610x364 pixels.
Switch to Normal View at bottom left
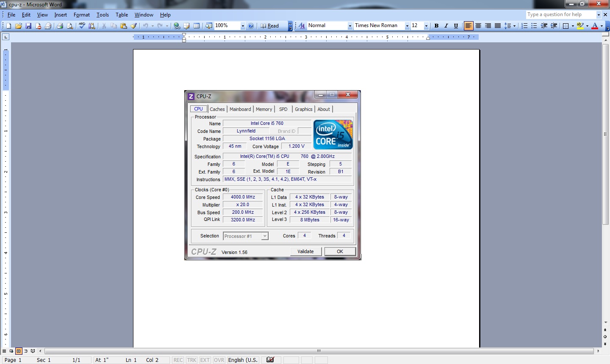4,351
